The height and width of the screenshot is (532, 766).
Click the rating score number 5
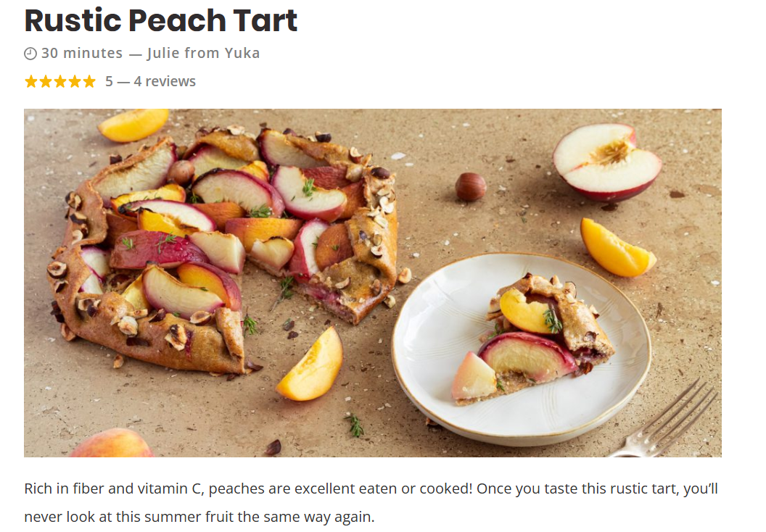pos(109,81)
